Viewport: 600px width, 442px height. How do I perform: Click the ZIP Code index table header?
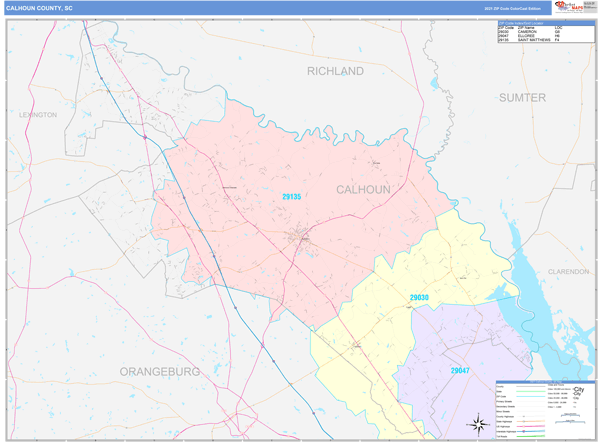tap(546, 23)
